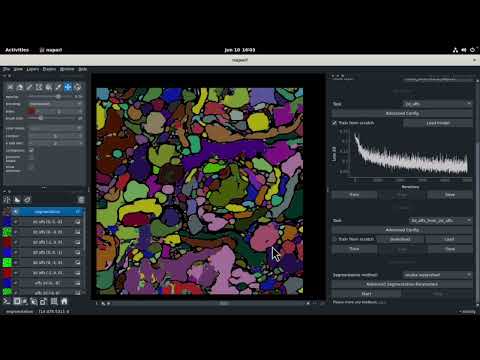Click the contour value spinbox
480x360 pixels.
click(55, 136)
